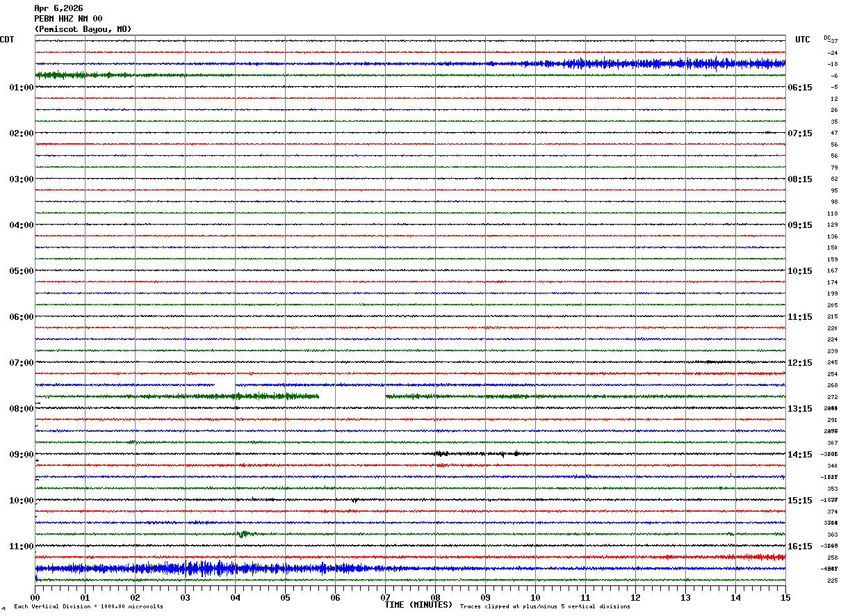Select the 01:00 CDT row label
Image resolution: width=841 pixels, height=616 pixels.
[22, 88]
